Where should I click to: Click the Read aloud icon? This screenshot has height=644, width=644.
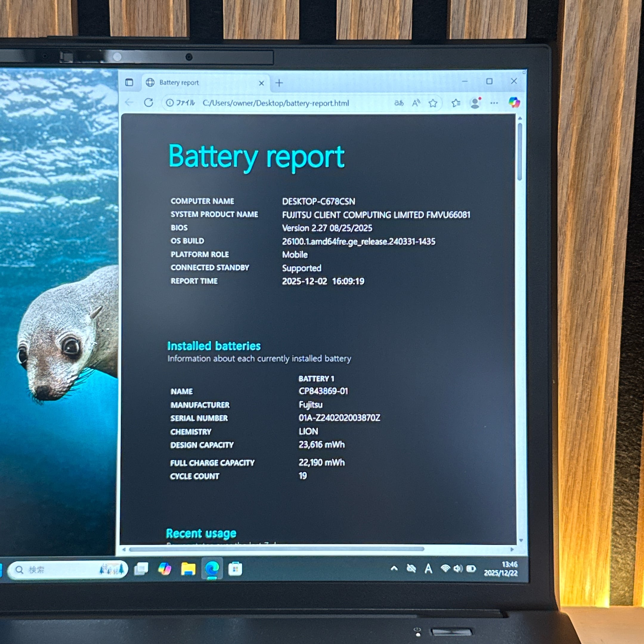coord(416,103)
